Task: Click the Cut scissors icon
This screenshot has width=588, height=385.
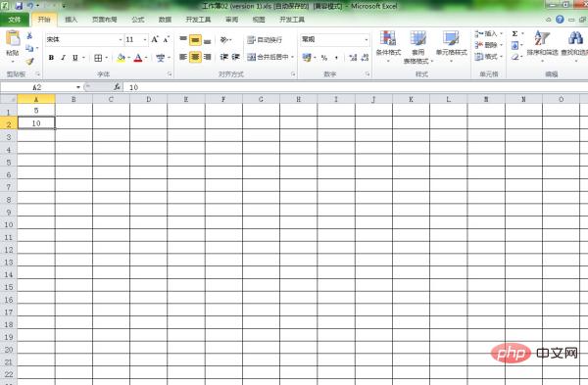Action: (x=29, y=35)
